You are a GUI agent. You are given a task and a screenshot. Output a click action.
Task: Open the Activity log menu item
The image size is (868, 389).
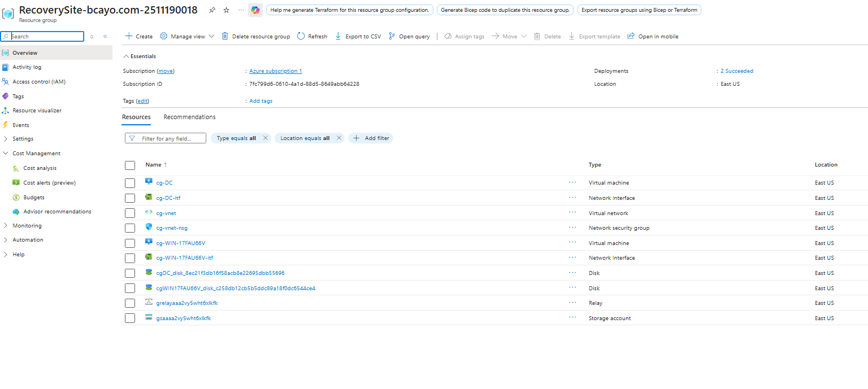[x=27, y=67]
